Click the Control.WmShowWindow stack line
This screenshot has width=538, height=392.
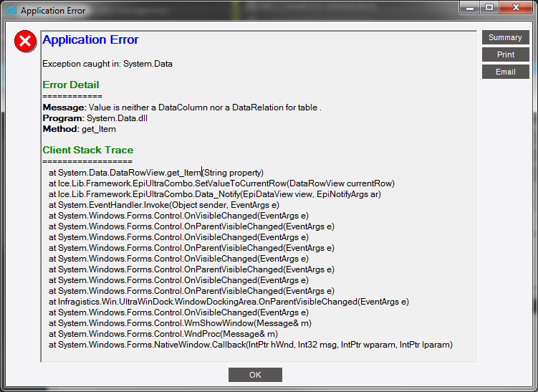[x=180, y=323]
